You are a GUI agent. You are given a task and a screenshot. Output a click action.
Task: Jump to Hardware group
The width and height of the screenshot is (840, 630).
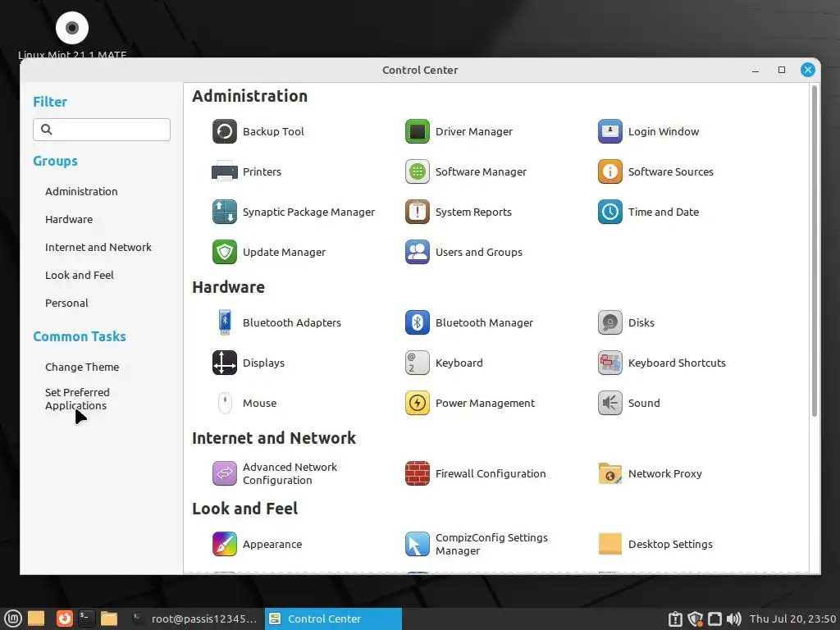69,220
